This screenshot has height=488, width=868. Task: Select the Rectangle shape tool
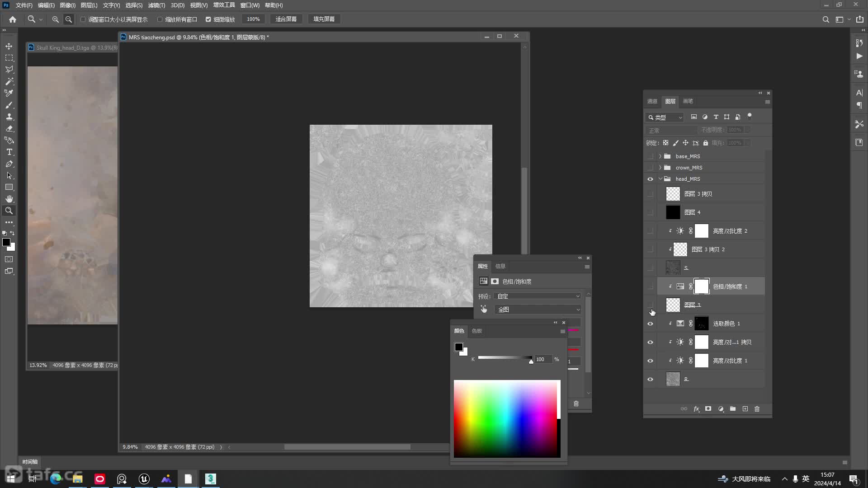(9, 187)
